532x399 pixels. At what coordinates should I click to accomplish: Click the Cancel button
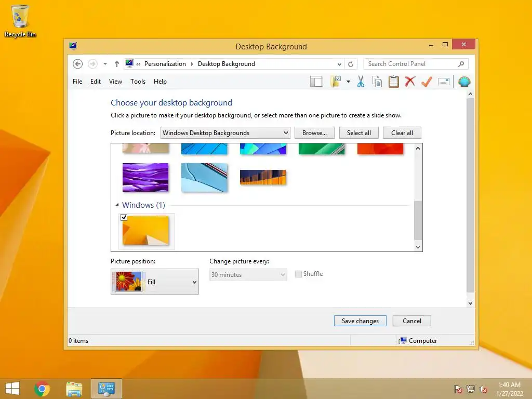(x=412, y=321)
